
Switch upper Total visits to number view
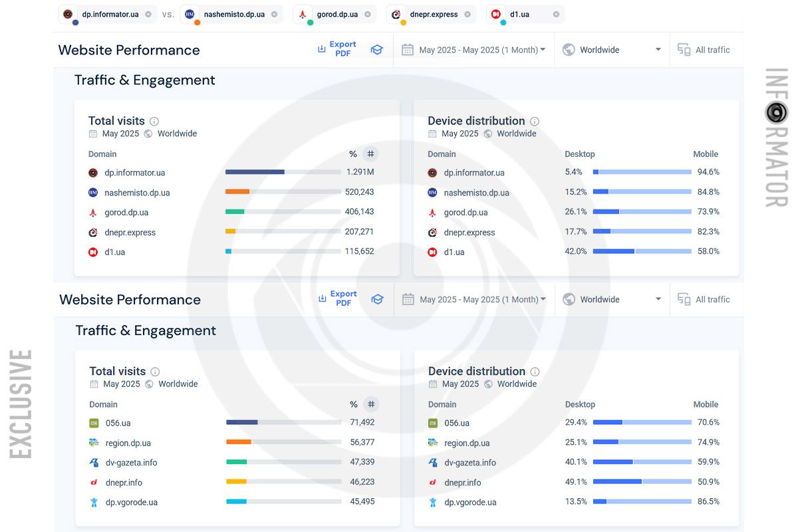(371, 154)
